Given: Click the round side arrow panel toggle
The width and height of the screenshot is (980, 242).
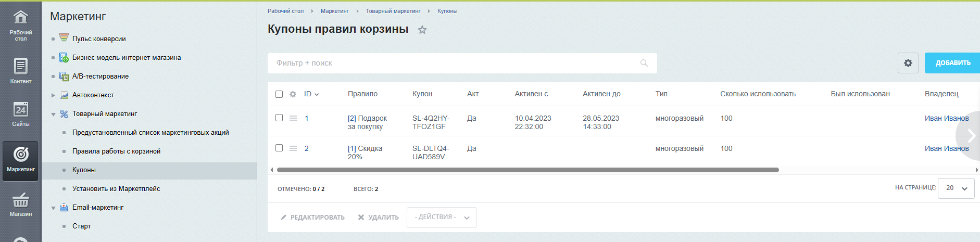Looking at the screenshot, I should [x=969, y=136].
